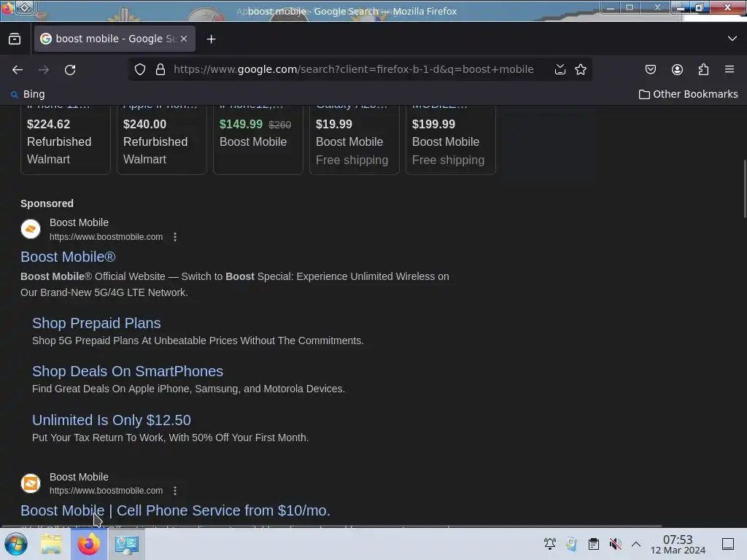Select the boost mobile - Google Search tab
The height and width of the screenshot is (560, 747).
tap(115, 39)
